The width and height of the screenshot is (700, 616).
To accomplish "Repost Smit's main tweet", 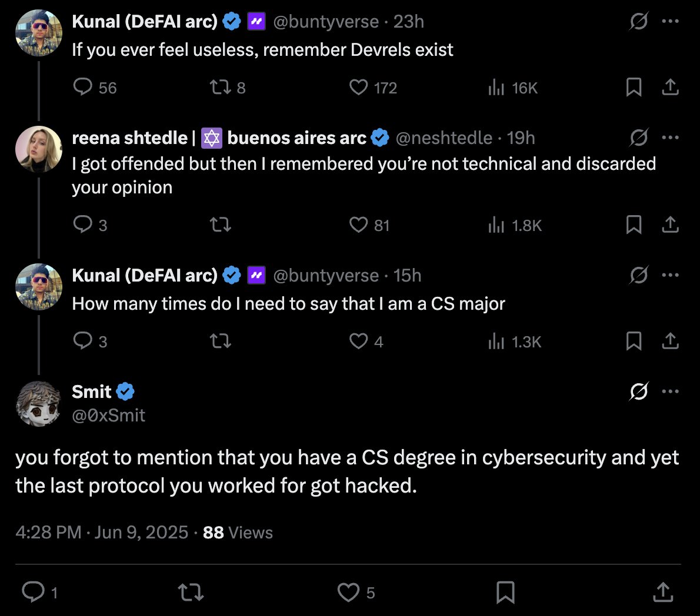I will click(x=191, y=592).
